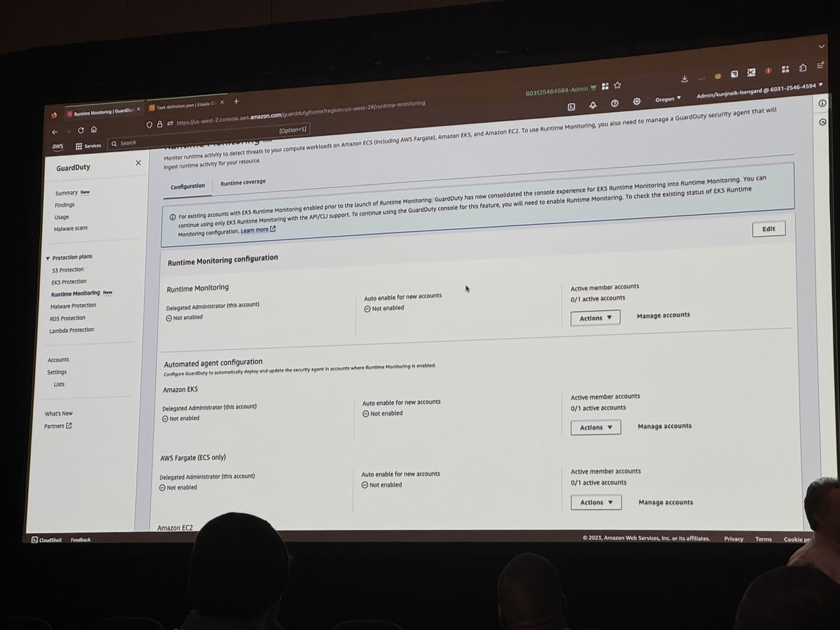Click the grid icon next to the star

click(605, 86)
